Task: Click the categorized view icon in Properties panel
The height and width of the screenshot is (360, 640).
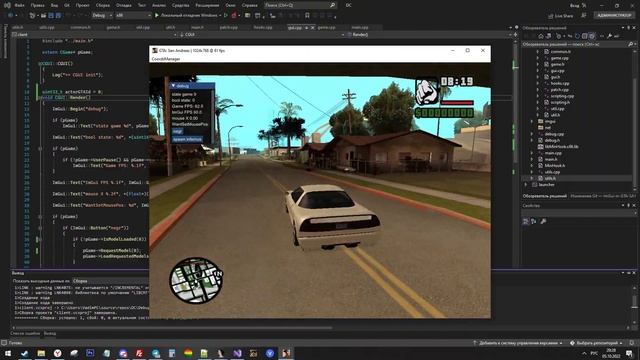Action: point(526,221)
